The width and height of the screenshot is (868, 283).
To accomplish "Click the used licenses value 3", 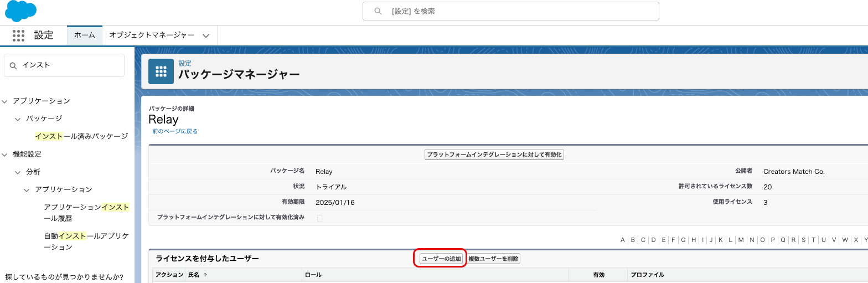I will click(x=765, y=203).
